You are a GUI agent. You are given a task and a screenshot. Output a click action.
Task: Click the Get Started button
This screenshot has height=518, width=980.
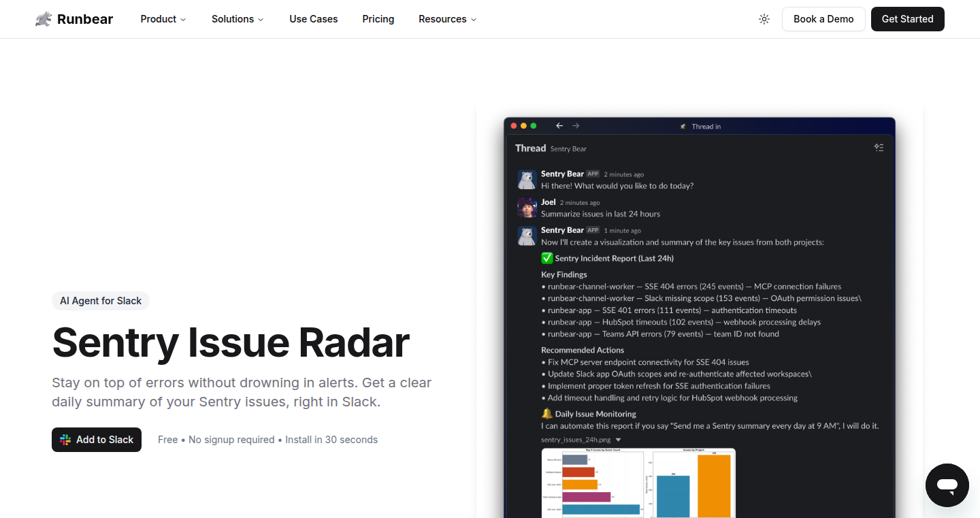coord(908,19)
